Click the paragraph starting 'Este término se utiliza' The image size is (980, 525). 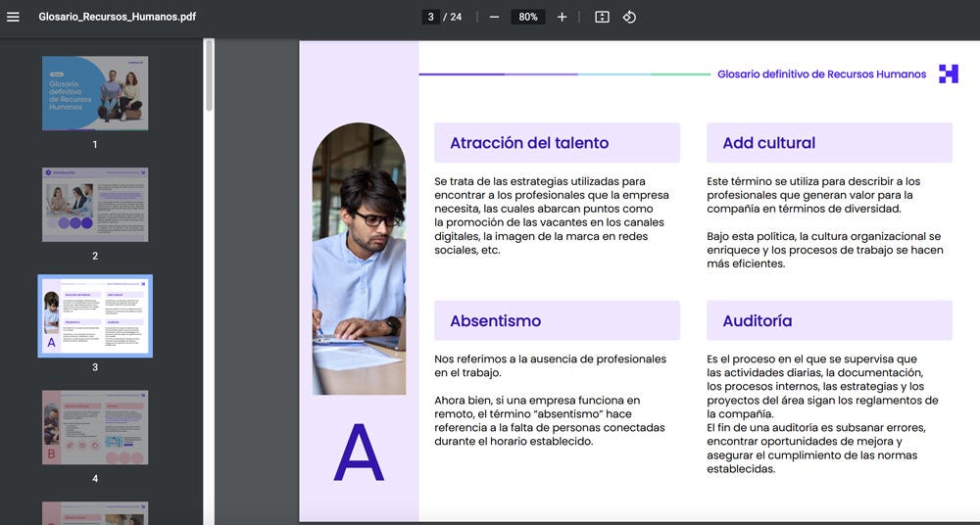point(813,195)
